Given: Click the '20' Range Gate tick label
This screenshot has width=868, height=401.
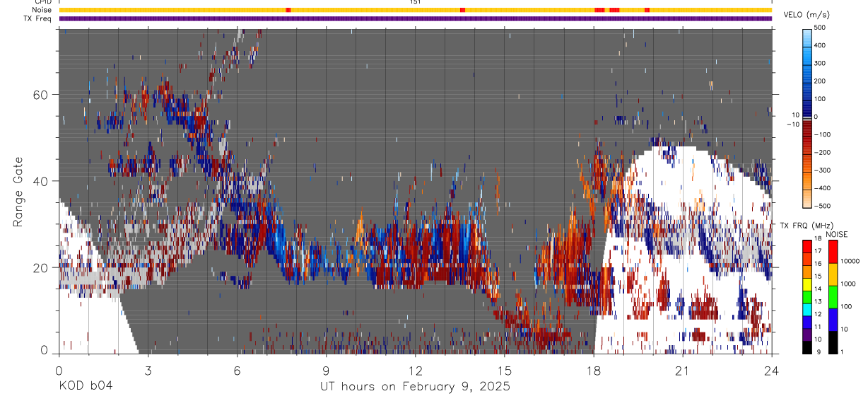Looking at the screenshot, I should tap(41, 267).
